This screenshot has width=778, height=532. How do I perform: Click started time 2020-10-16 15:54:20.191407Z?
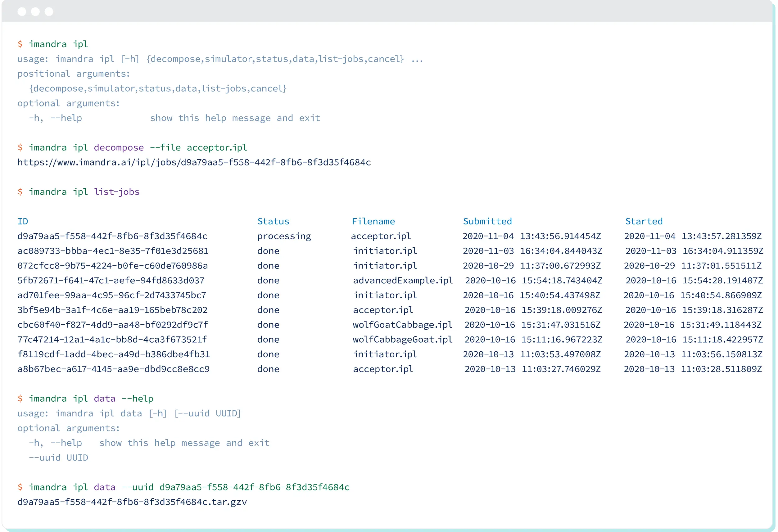[x=694, y=280]
